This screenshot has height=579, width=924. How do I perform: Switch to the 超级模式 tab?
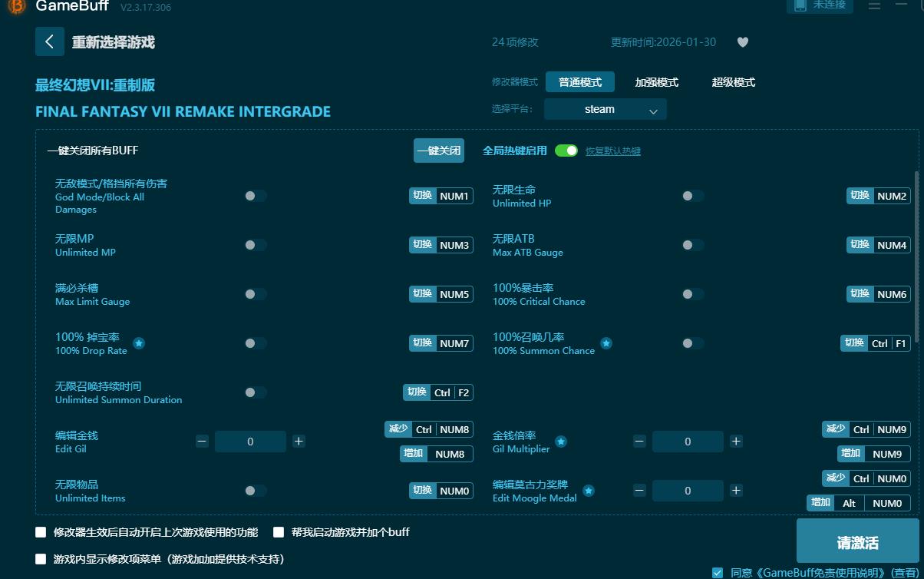point(732,81)
